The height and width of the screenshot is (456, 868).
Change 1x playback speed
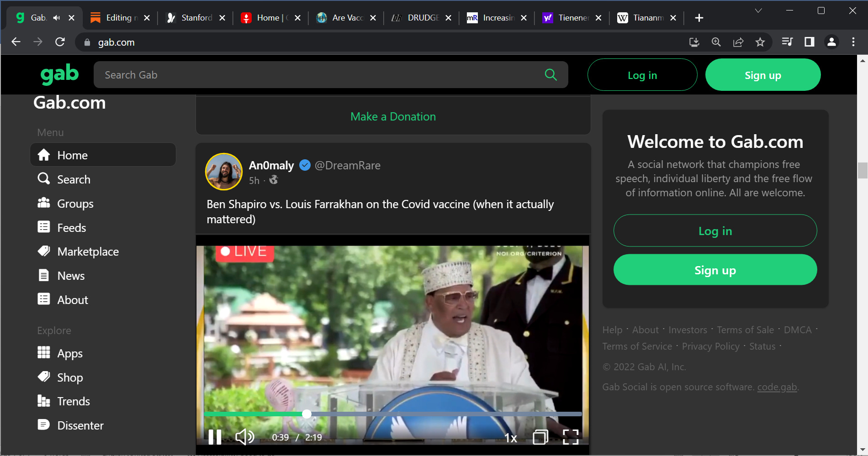[511, 438]
